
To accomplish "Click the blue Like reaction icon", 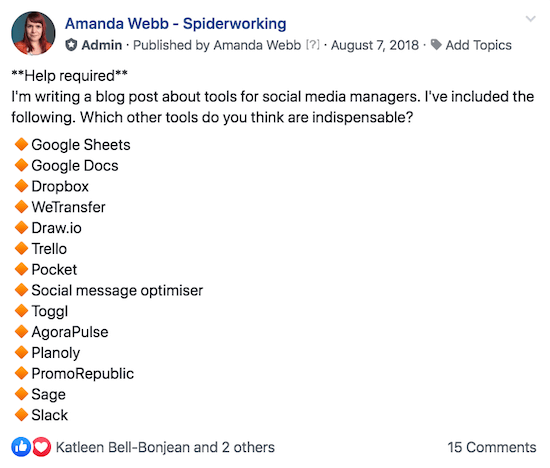I will tap(21, 447).
